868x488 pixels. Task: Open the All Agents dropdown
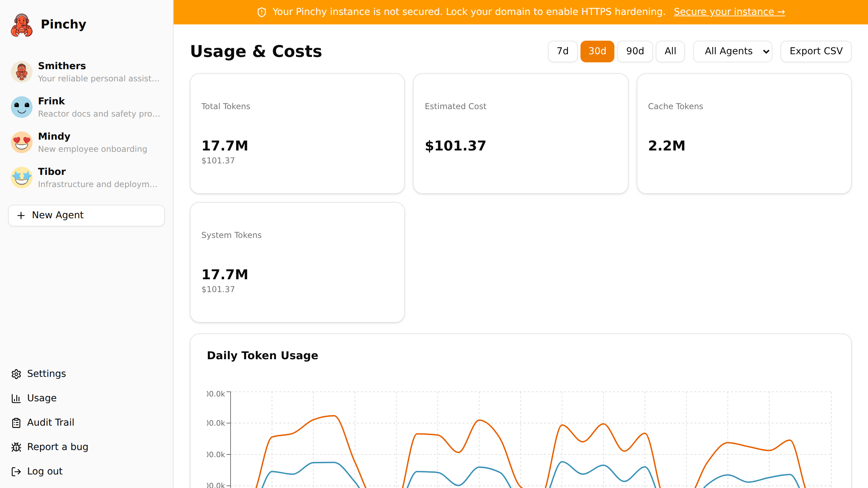[x=732, y=51]
